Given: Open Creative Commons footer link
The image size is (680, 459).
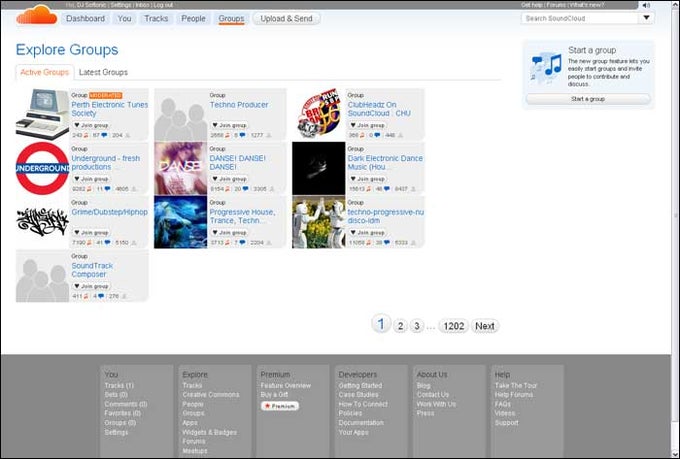Looking at the screenshot, I should coord(211,395).
